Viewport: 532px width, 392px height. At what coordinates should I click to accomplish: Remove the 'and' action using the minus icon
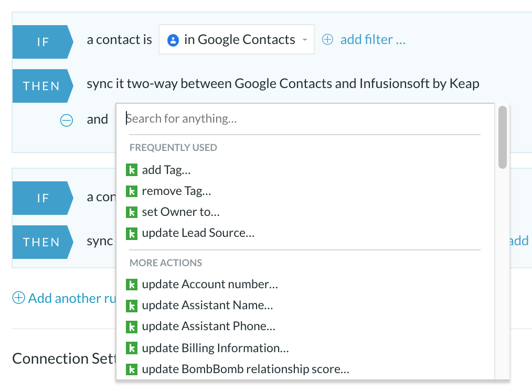click(x=67, y=121)
